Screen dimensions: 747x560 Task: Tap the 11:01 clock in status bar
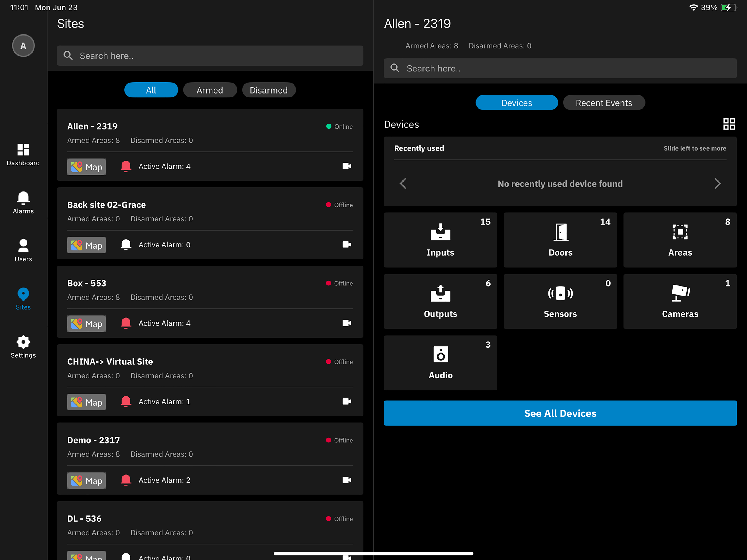19,7
